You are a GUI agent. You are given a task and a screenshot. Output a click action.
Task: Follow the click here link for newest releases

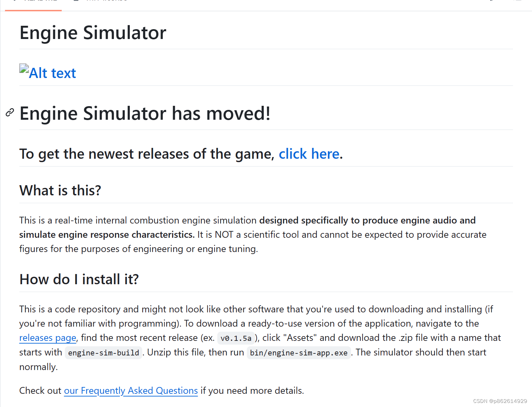click(309, 154)
